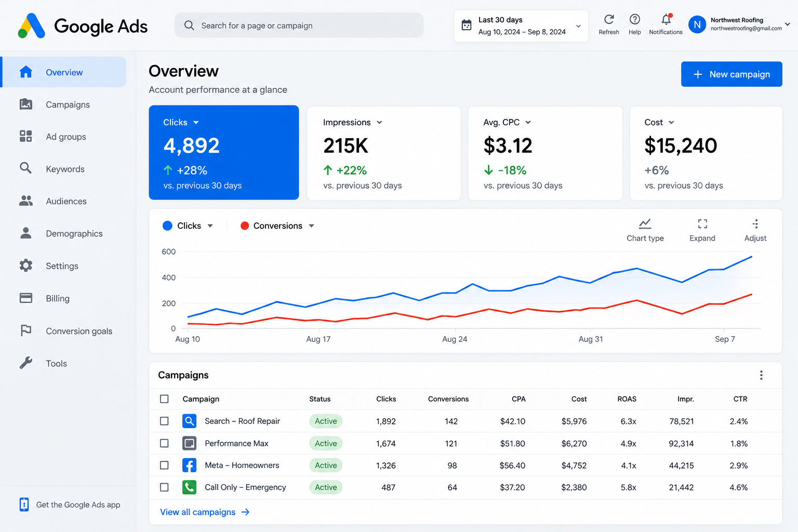Screen dimensions: 798x532
Task: Click the 4.6% CTR value
Action: tap(739, 487)
